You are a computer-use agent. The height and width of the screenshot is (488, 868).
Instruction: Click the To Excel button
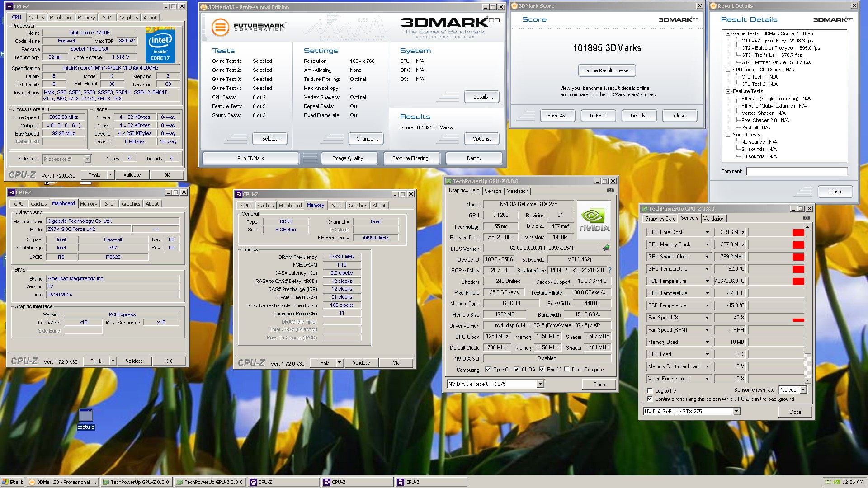(x=598, y=116)
